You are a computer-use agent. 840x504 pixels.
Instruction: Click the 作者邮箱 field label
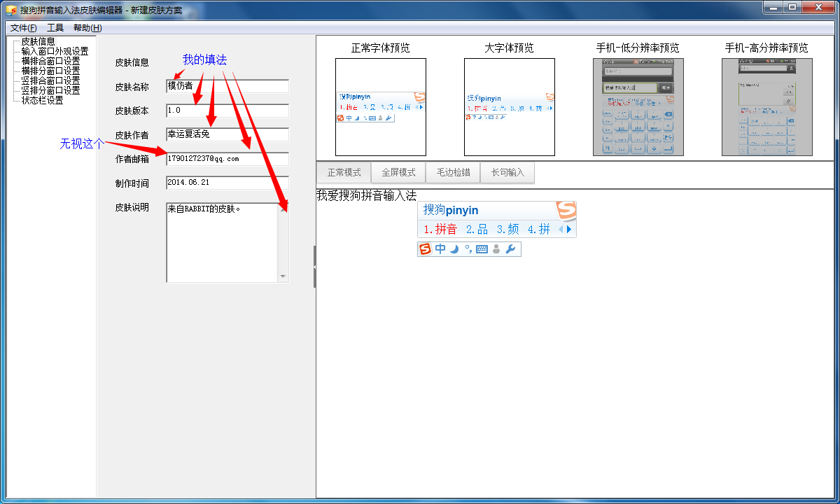[x=132, y=159]
